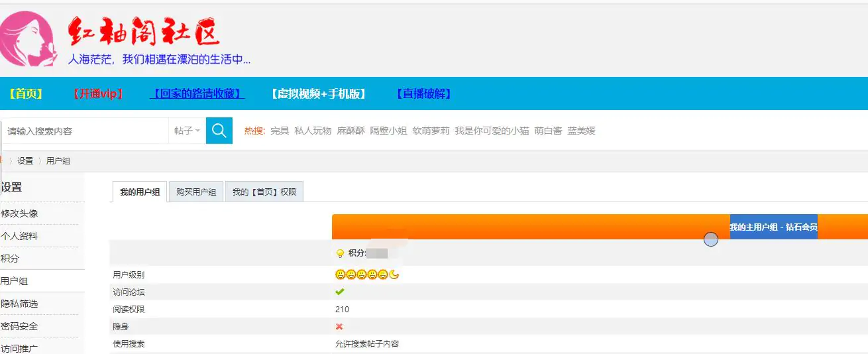The image size is (868, 354).
Task: Open the 【虚拟视频+手机版】 navigation item
Action: (x=318, y=94)
